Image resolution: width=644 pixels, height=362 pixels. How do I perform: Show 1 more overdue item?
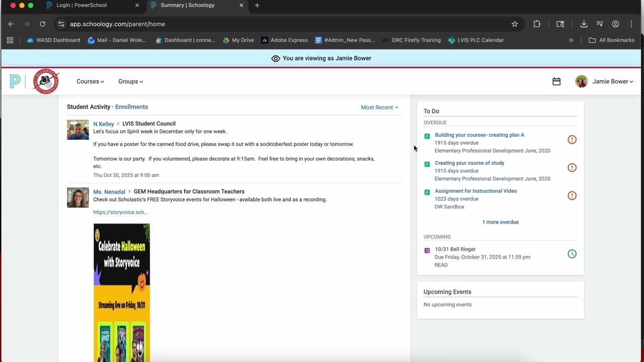(501, 222)
